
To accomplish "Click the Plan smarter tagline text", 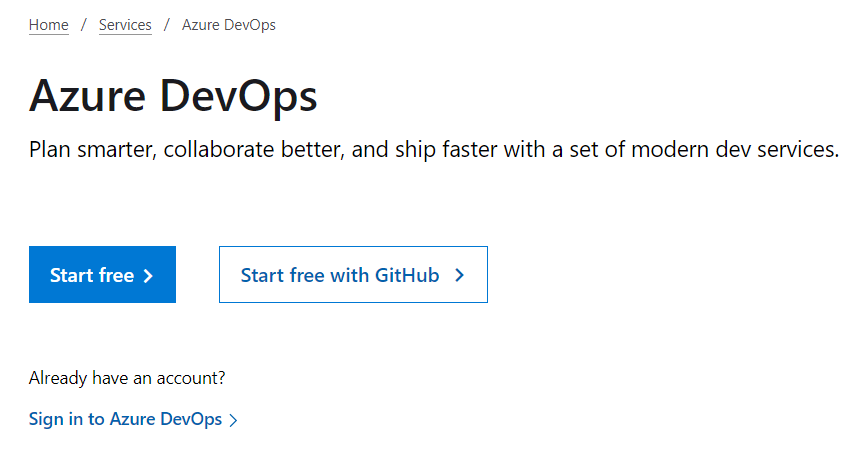I will (x=434, y=150).
